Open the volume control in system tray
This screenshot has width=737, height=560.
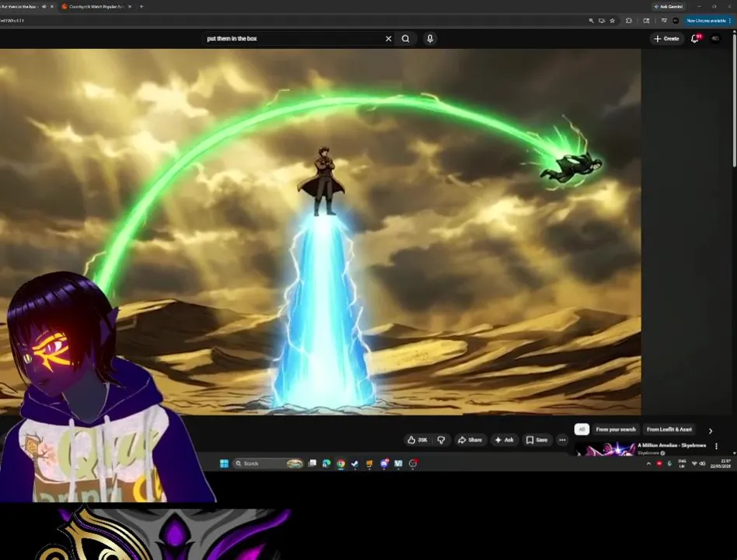(x=703, y=464)
